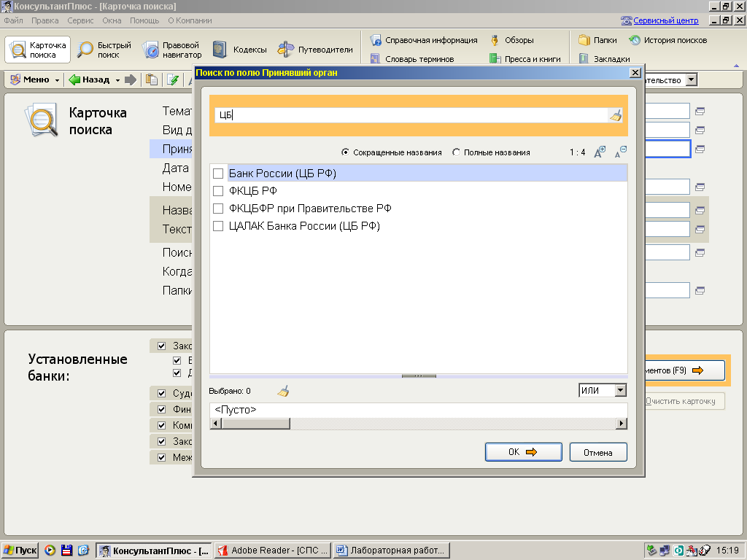
Task: Select Сокращенные названия radio button
Action: coord(345,152)
